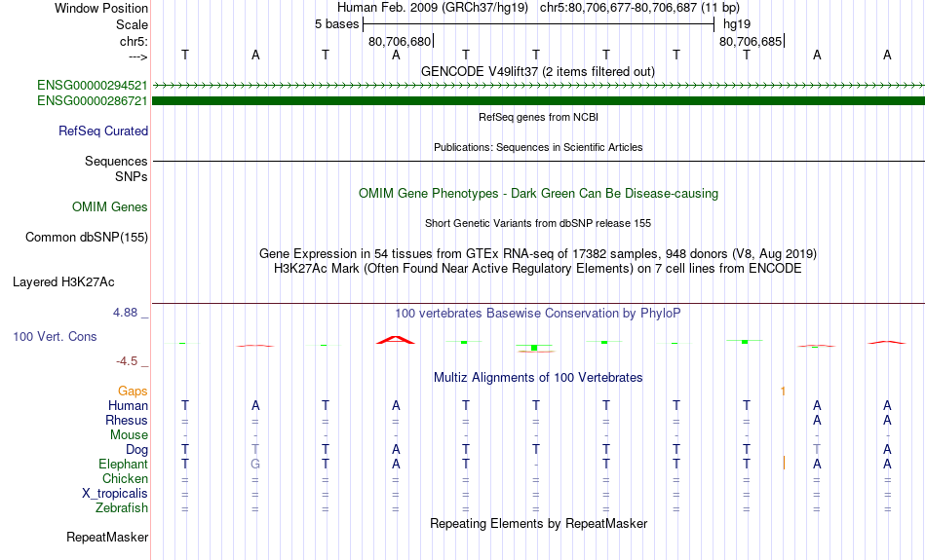926x560 pixels.
Task: Click the 80,706,680 position marker
Action: [400, 41]
